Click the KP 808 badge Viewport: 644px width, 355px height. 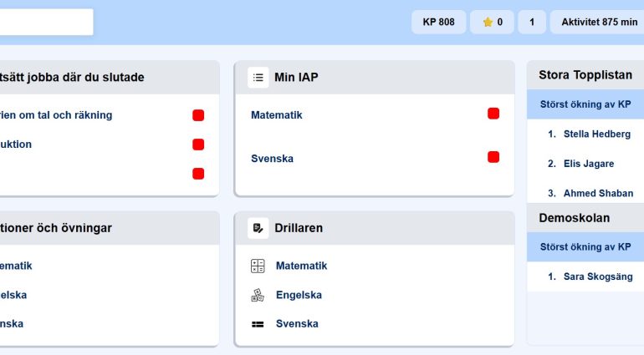pyautogui.click(x=438, y=23)
